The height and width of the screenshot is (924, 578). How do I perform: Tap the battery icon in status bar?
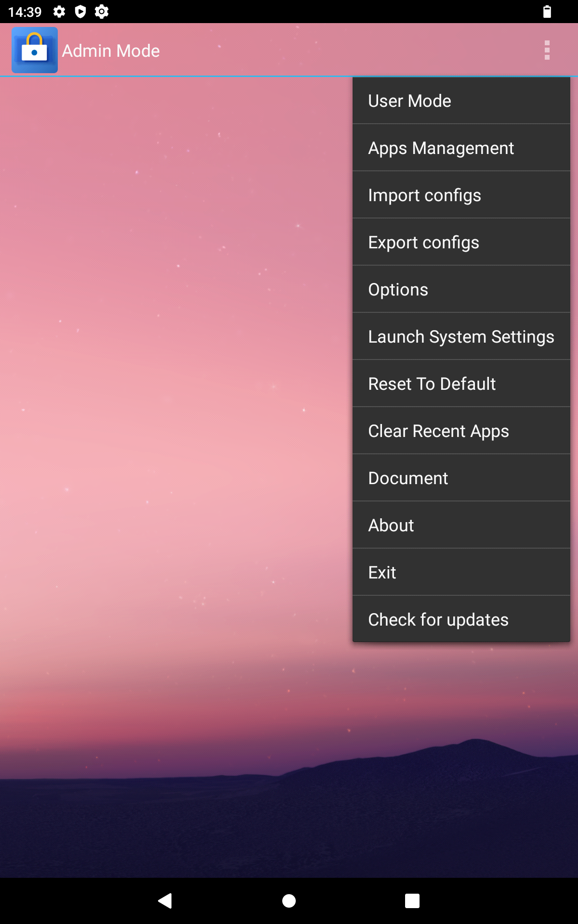(547, 12)
